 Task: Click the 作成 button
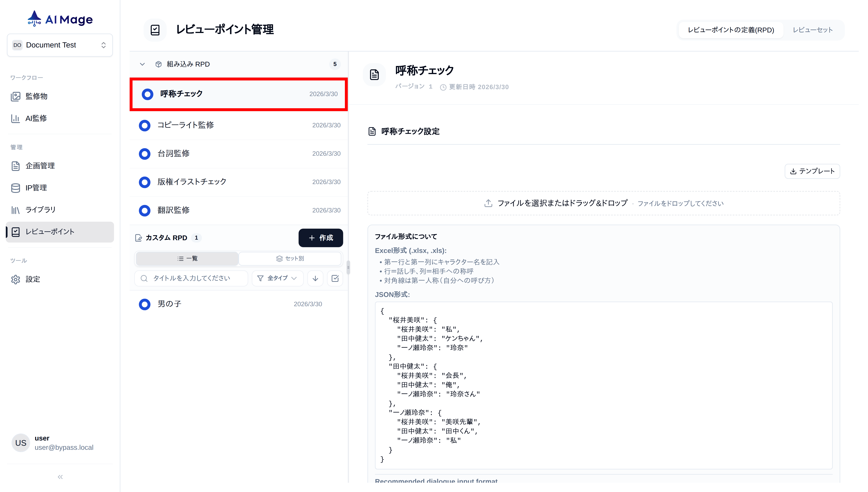click(x=321, y=238)
